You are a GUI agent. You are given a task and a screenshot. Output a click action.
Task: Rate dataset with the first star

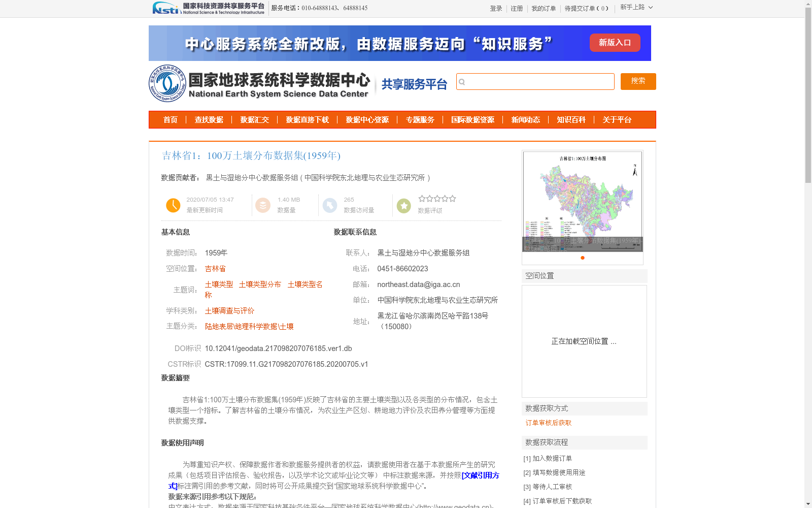422,199
